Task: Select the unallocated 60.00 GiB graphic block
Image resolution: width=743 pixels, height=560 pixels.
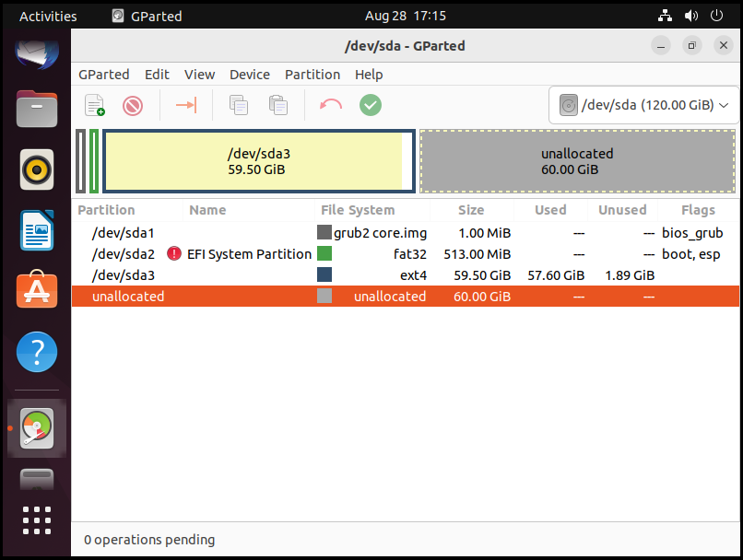Action: 577,161
